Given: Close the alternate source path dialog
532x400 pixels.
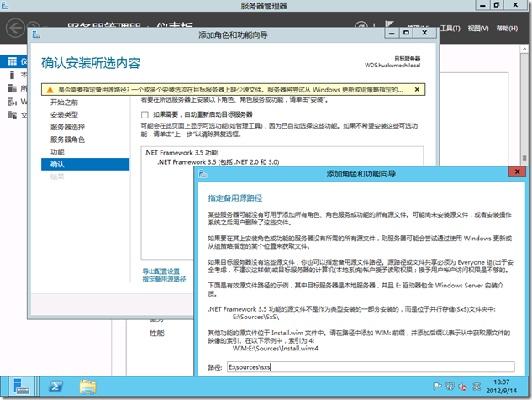Looking at the screenshot, I should (517, 171).
